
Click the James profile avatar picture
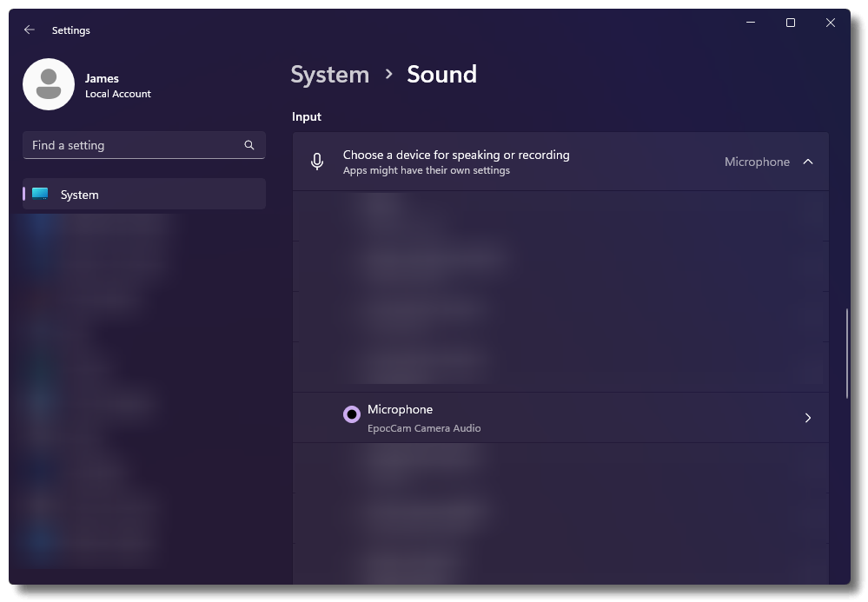pos(49,84)
